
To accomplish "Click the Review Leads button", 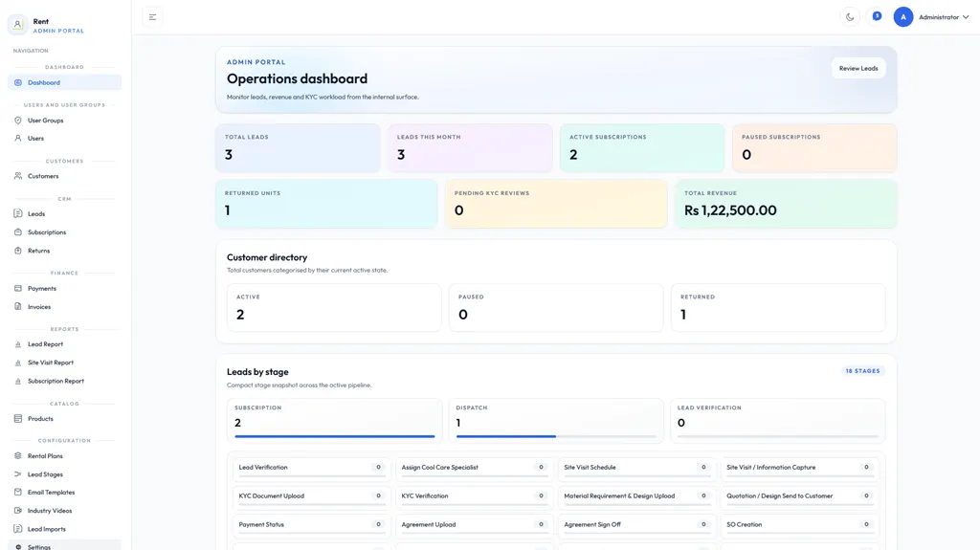I will pyautogui.click(x=858, y=68).
